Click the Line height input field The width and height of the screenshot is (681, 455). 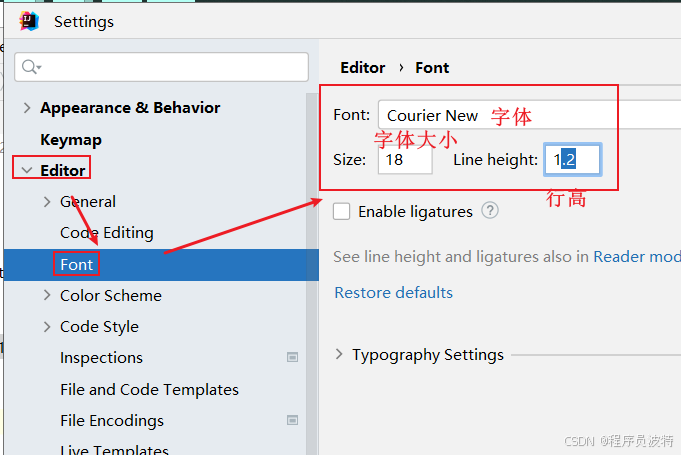coord(572,159)
